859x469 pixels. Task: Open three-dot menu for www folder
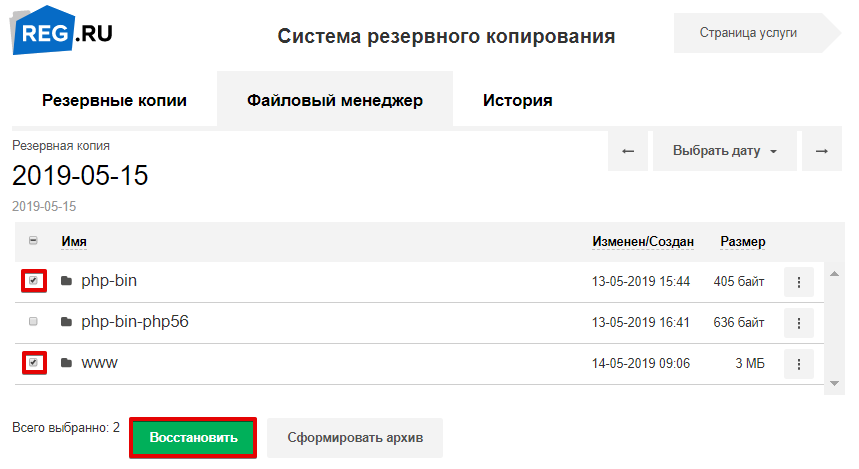pos(798,364)
